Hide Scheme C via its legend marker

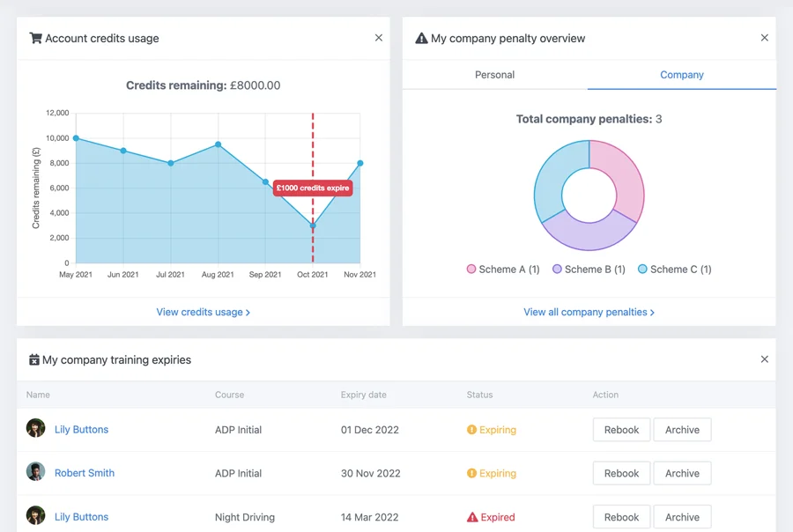click(642, 270)
